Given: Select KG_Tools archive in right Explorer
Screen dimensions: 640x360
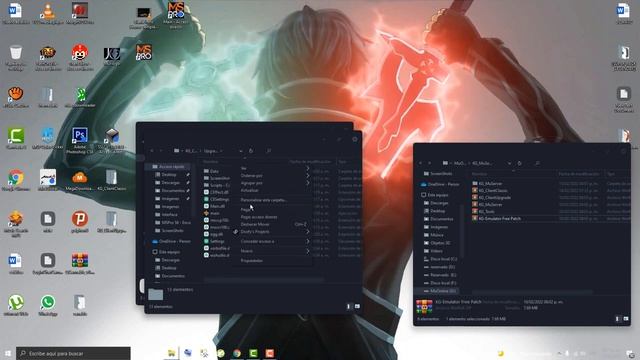Looking at the screenshot, I should [x=483, y=211].
